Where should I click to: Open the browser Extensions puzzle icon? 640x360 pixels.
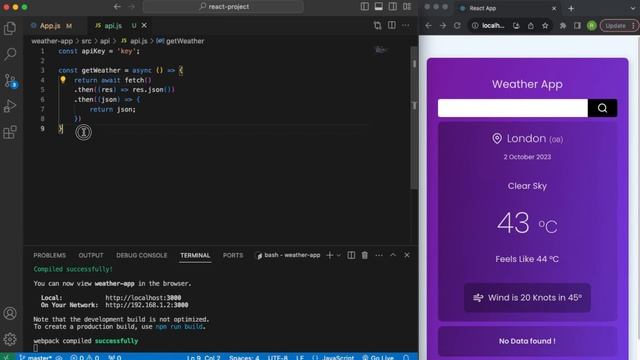pos(563,25)
